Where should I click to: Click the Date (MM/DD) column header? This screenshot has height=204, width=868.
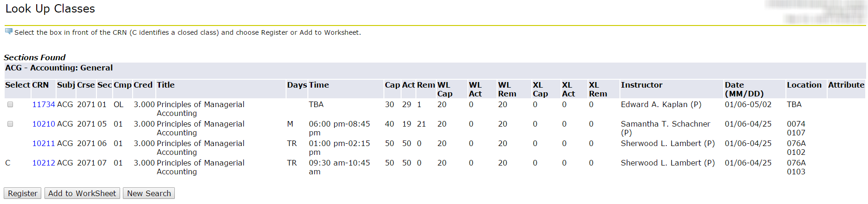[x=744, y=89]
